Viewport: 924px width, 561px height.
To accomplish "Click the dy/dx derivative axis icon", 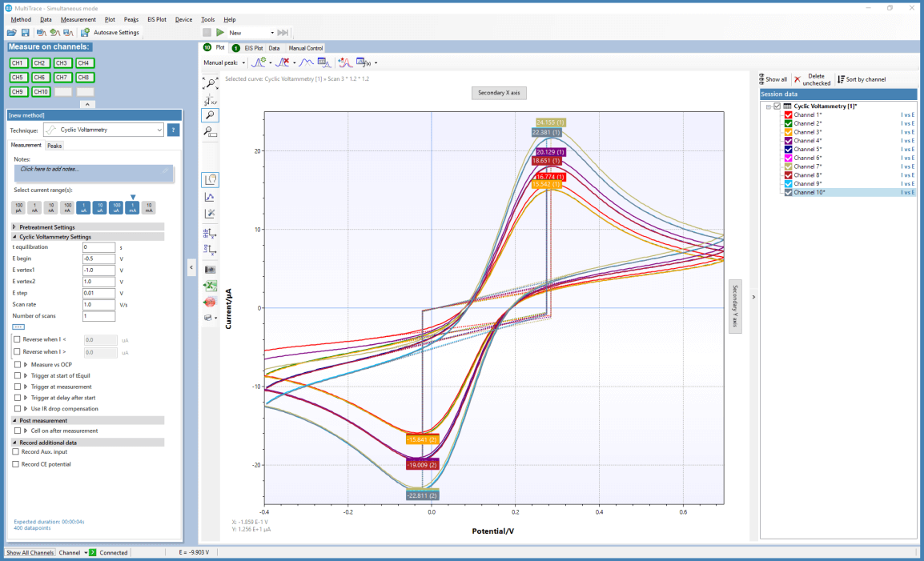I will tap(210, 234).
